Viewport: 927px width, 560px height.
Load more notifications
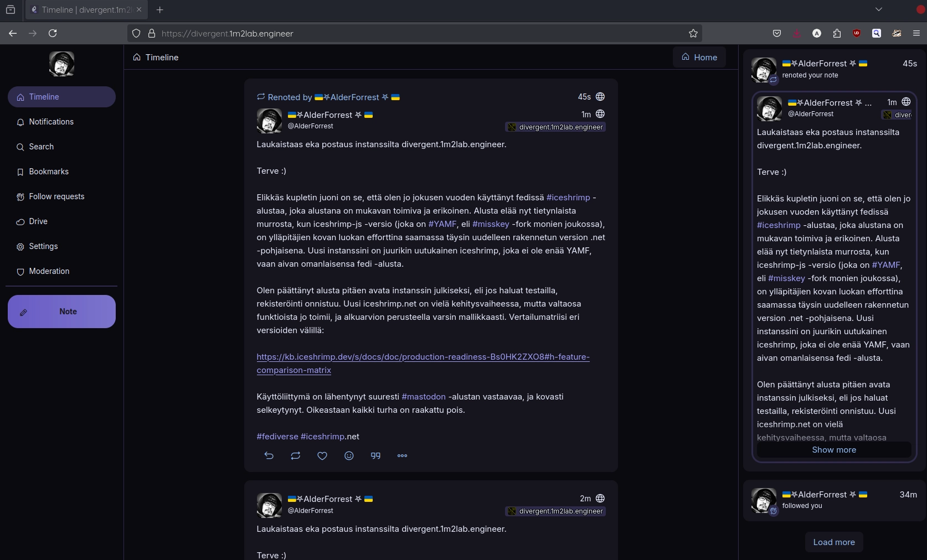point(833,542)
